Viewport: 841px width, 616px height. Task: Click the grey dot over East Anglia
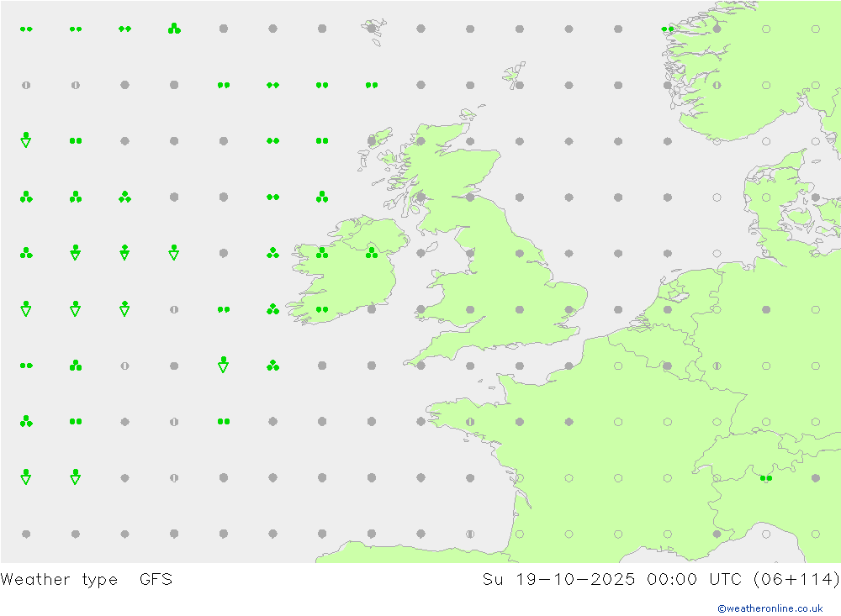click(x=569, y=309)
